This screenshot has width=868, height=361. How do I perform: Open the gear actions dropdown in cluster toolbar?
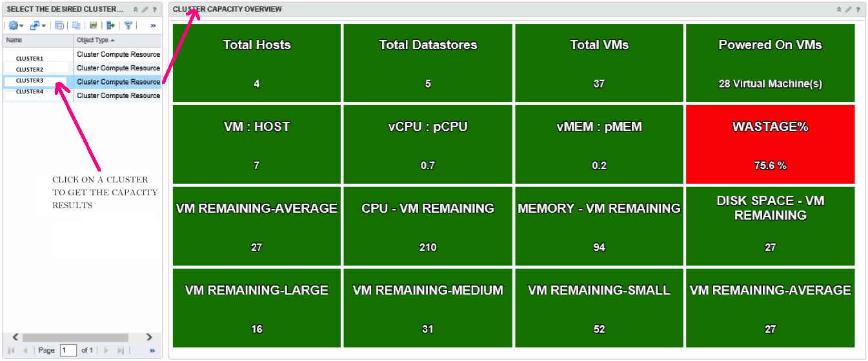[15, 25]
